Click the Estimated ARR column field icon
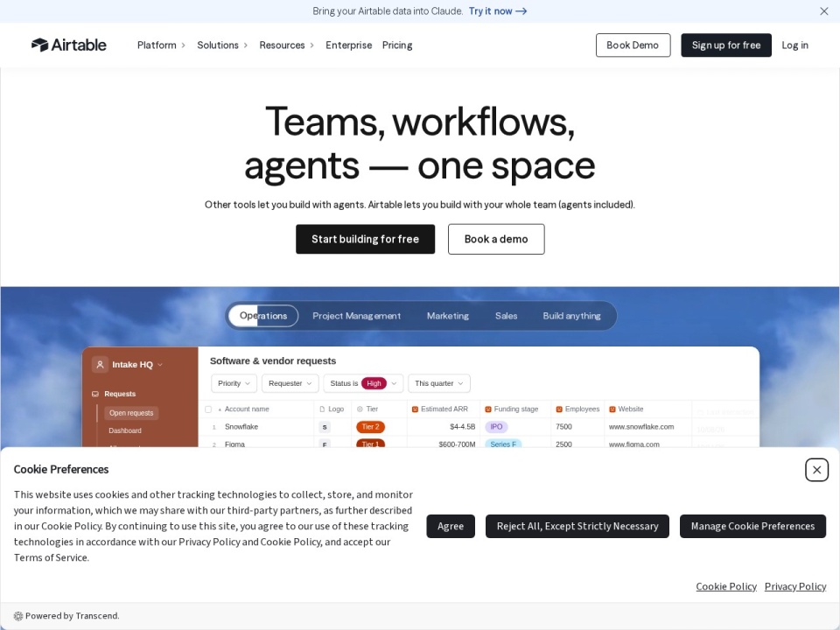840x630 pixels. point(415,409)
